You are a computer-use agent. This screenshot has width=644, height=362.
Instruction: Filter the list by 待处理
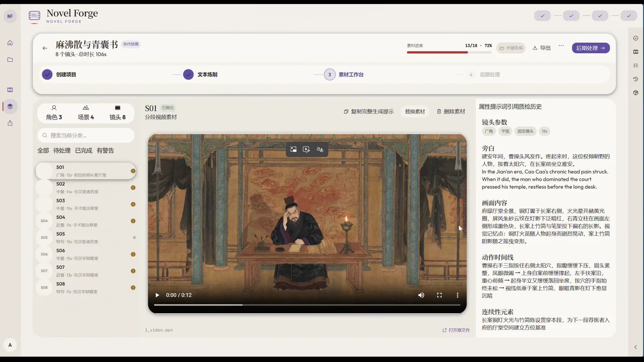pos(62,151)
